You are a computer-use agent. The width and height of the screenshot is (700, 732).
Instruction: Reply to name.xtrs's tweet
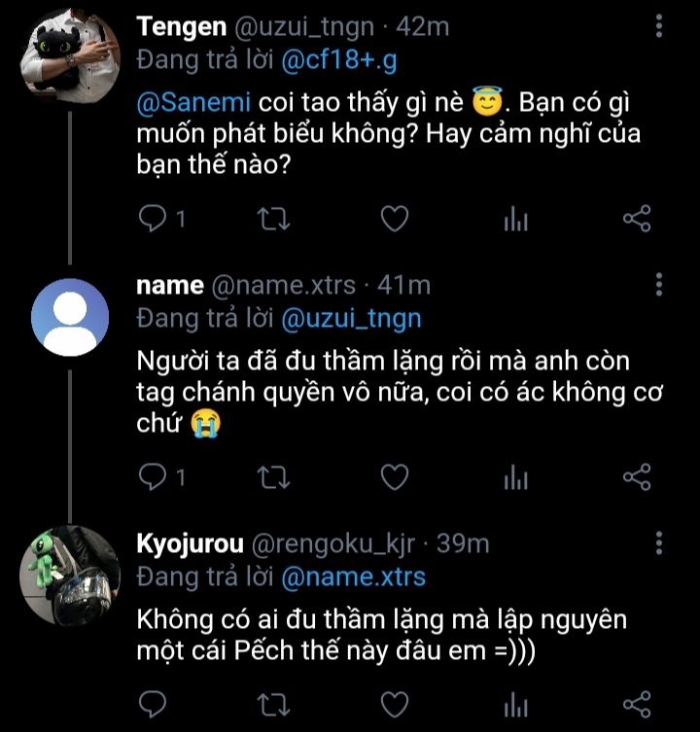click(154, 476)
